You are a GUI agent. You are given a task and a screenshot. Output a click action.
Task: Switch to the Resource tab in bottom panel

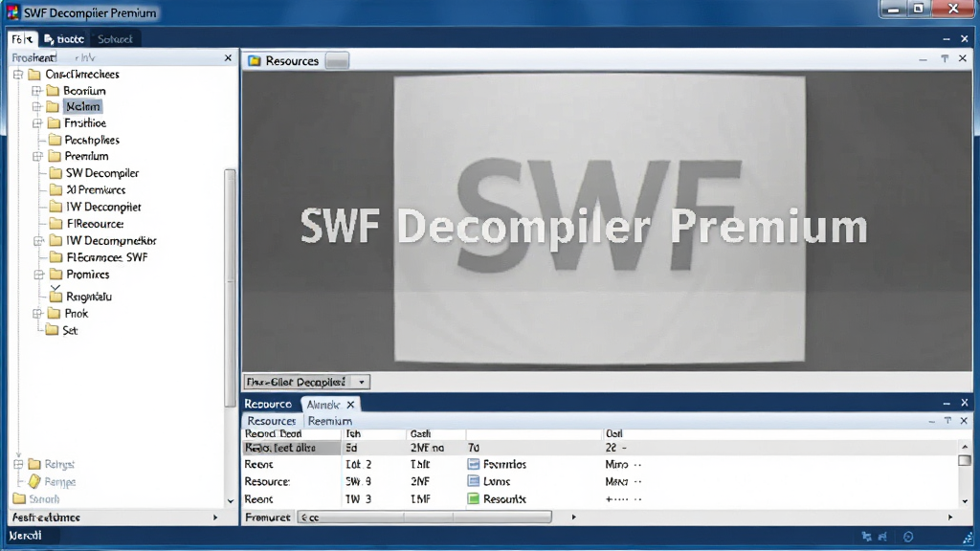(x=268, y=405)
